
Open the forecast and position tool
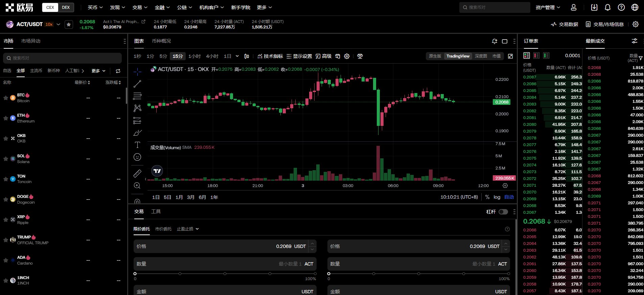coord(137,120)
